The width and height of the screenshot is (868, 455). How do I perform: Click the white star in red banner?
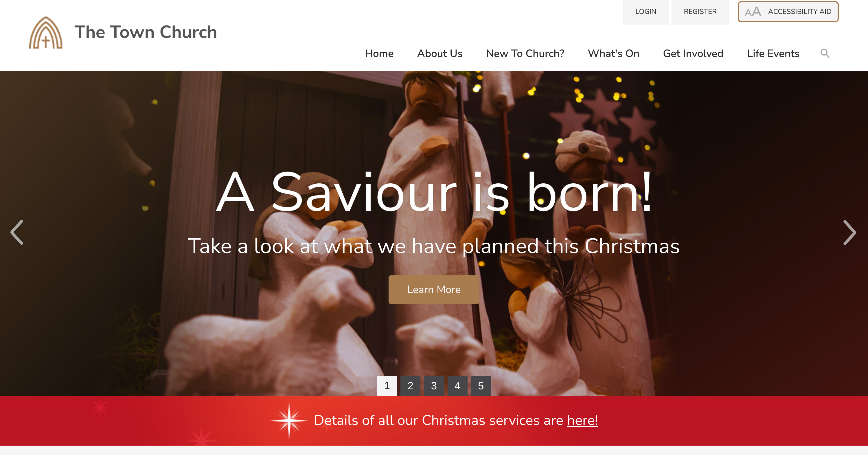click(x=289, y=421)
